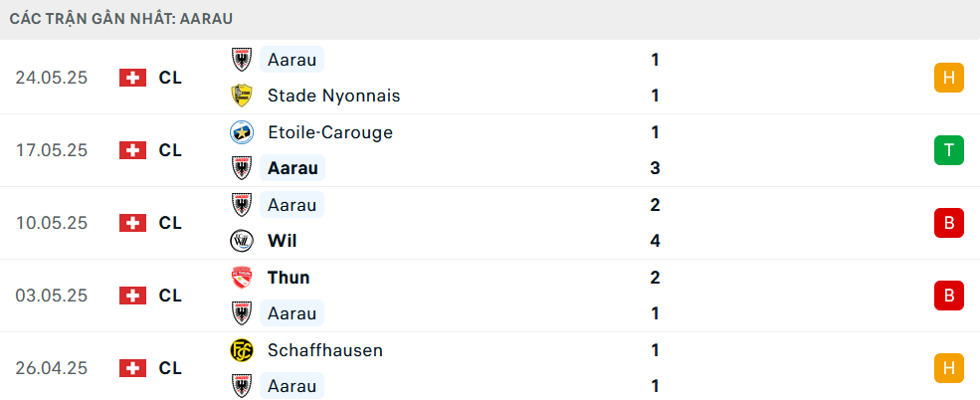Click the Swiss flag on the 03.05.25 row
This screenshot has height=400, width=980.
click(132, 296)
